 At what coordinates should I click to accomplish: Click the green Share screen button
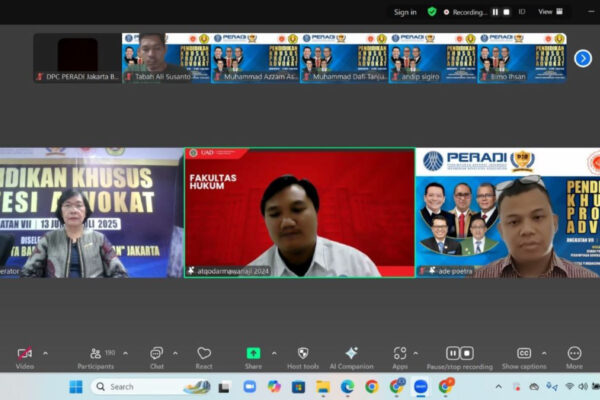[x=253, y=353]
